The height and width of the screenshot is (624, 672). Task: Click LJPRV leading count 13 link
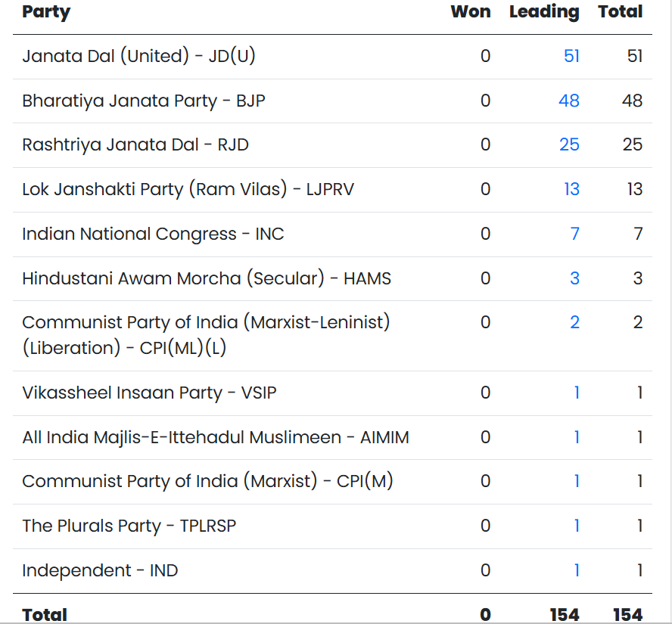coord(571,189)
